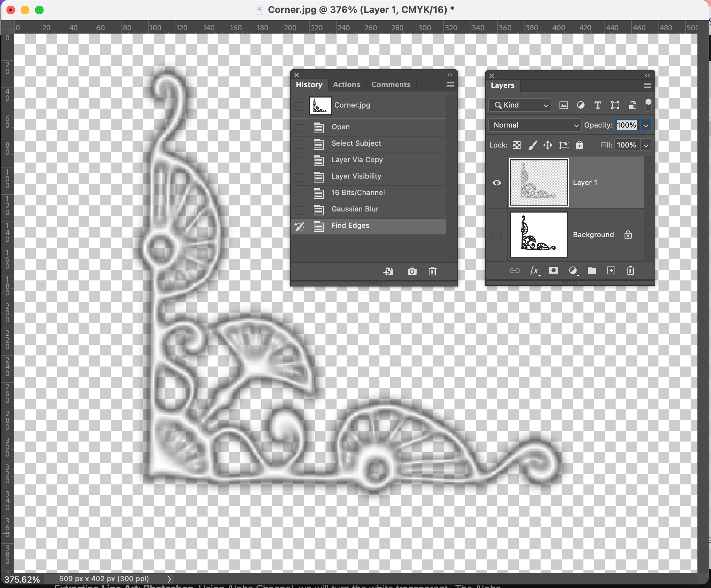Create new document from current state
The width and height of the screenshot is (711, 588).
[x=388, y=271]
